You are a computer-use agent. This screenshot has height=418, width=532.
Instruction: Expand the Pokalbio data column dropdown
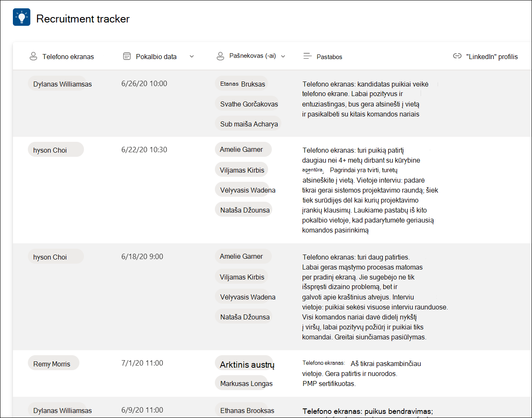(192, 57)
